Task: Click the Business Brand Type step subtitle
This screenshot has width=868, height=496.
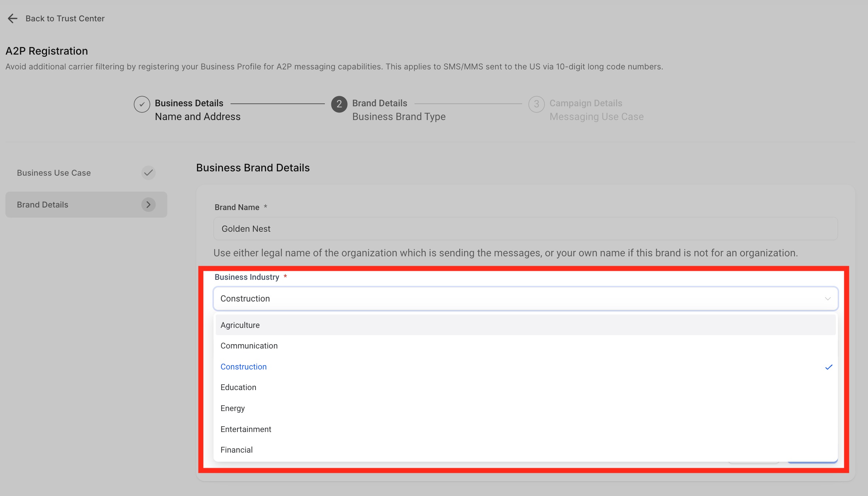Action: 399,117
